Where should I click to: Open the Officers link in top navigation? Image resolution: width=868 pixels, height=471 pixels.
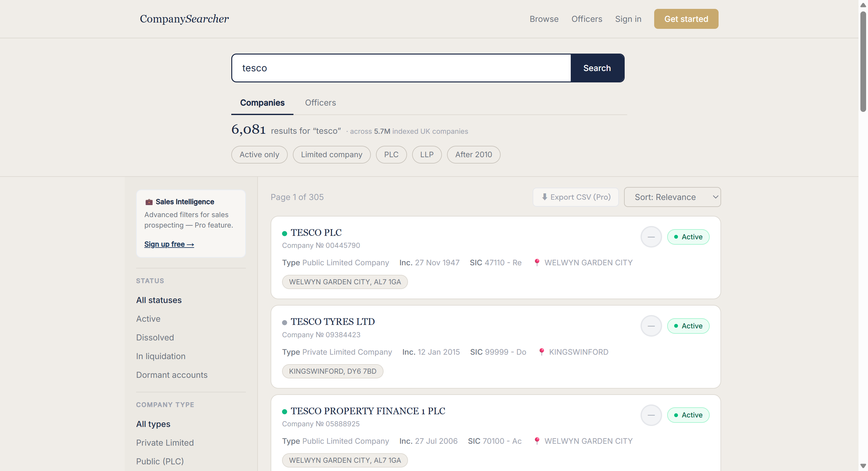(x=587, y=19)
